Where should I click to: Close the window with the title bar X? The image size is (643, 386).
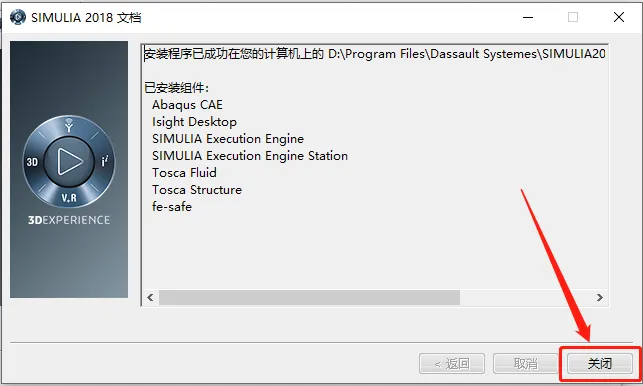pyautogui.click(x=619, y=17)
